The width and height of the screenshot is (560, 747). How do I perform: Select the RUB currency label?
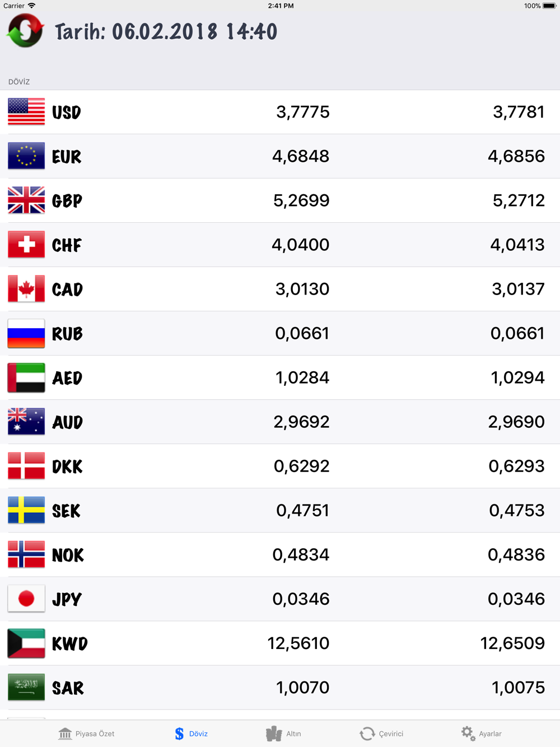67,334
